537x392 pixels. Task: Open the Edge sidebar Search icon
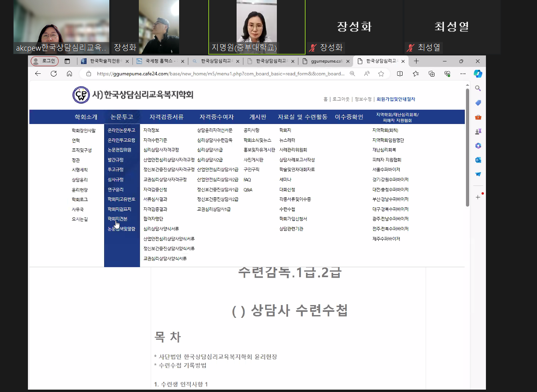(478, 88)
